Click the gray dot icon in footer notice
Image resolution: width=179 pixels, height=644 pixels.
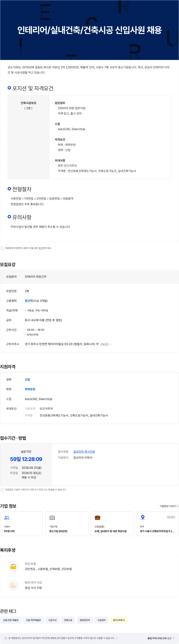[6, 638]
